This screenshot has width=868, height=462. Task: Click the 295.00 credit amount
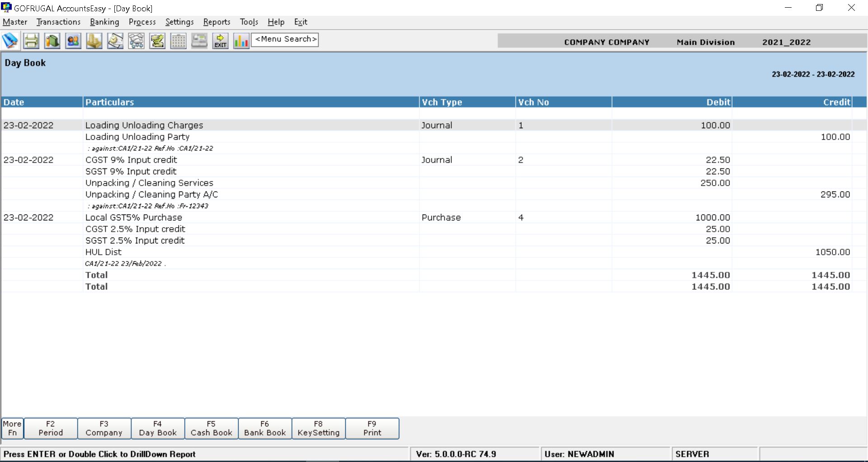point(835,195)
